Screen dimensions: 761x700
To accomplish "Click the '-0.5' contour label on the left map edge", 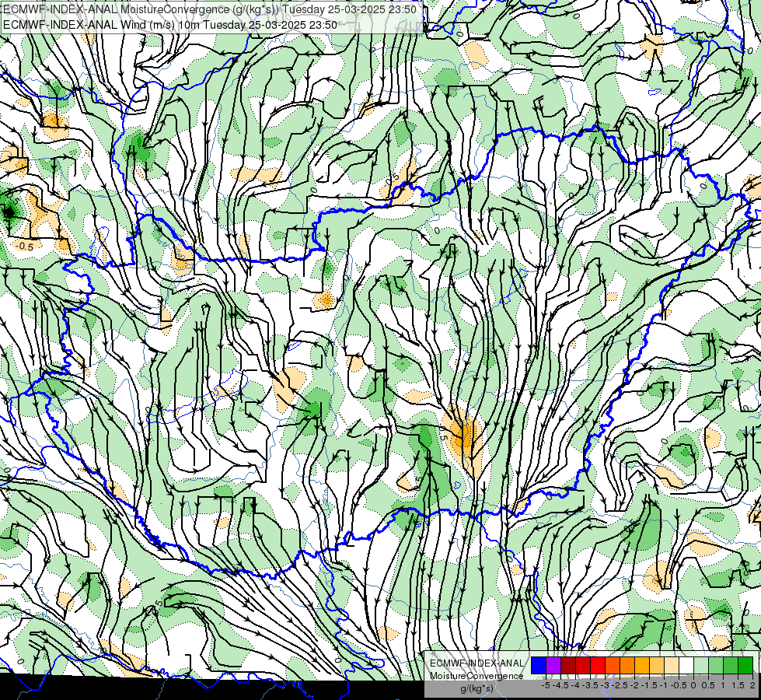I will [x=24, y=247].
